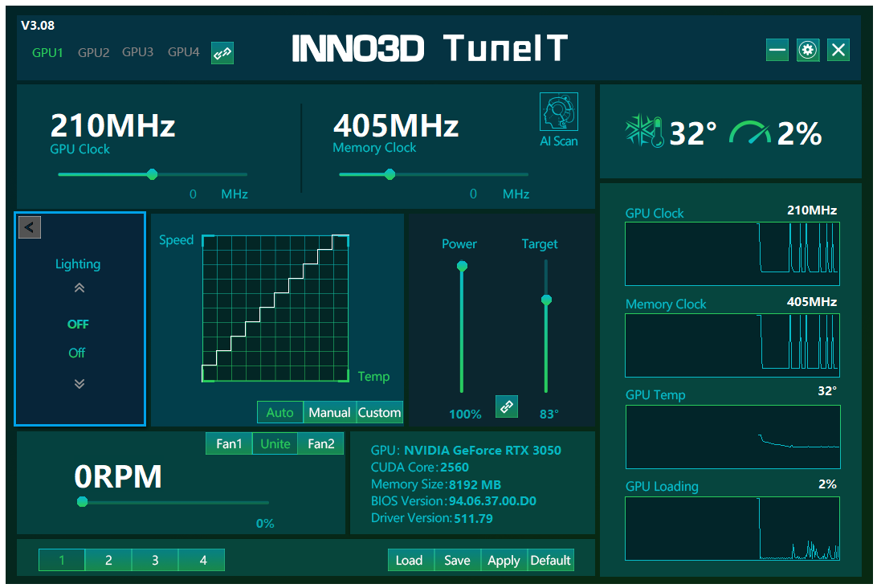This screenshot has height=588, width=877.
Task: Click the GPU Clock slider handle
Action: [x=152, y=174]
